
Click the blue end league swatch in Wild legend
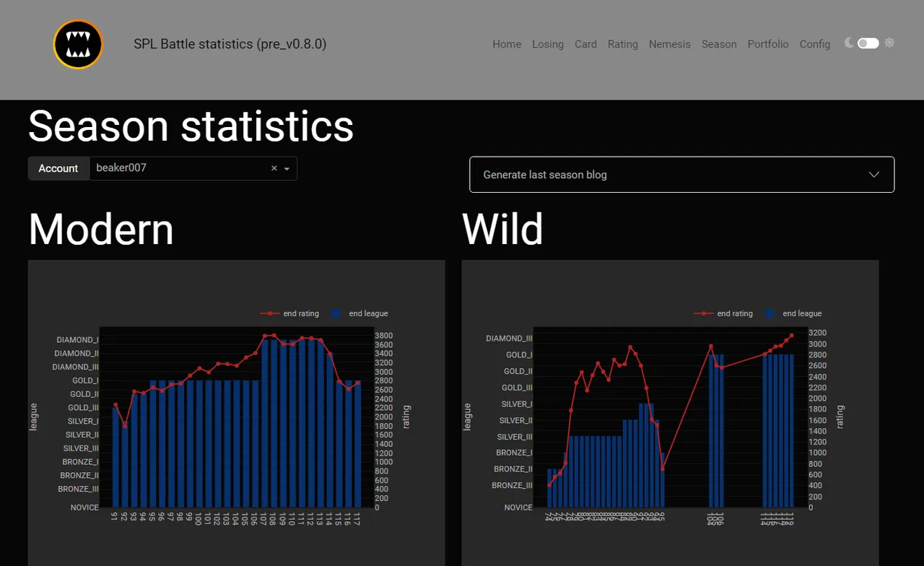pyautogui.click(x=770, y=313)
